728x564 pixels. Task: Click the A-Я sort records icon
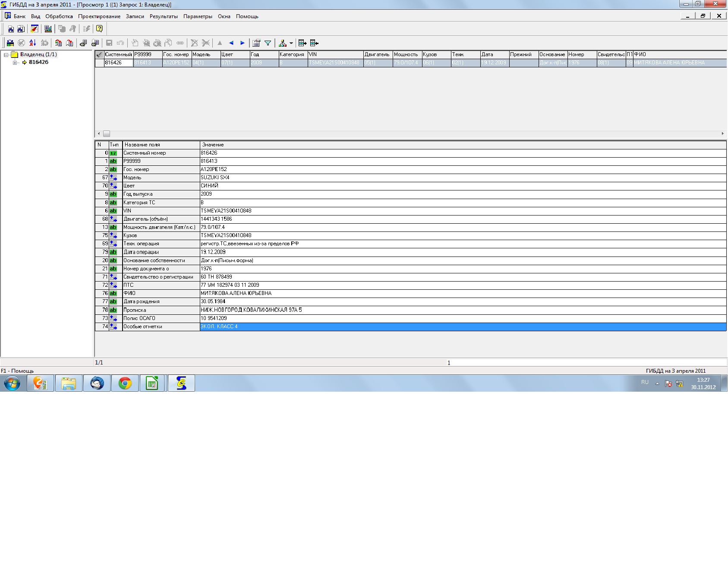pos(33,43)
